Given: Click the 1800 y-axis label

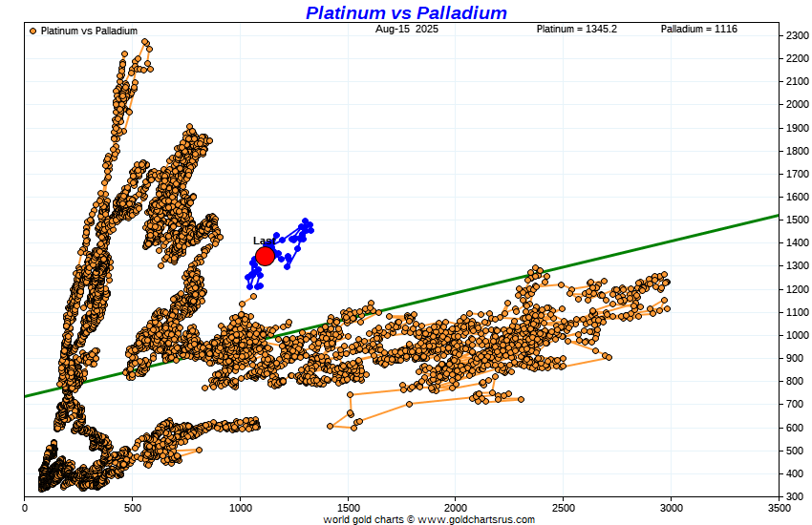Looking at the screenshot, I should tap(797, 151).
